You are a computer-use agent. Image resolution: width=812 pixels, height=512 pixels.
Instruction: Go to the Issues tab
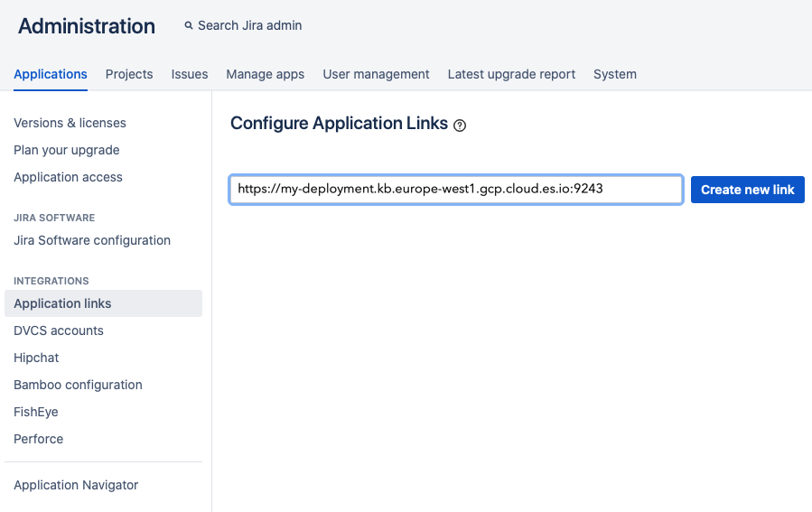click(x=190, y=74)
